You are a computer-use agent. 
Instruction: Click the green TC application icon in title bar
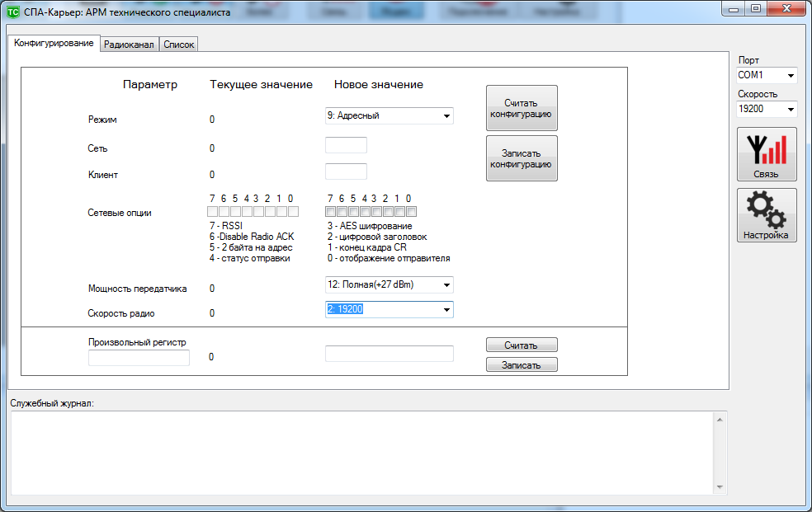click(x=13, y=12)
